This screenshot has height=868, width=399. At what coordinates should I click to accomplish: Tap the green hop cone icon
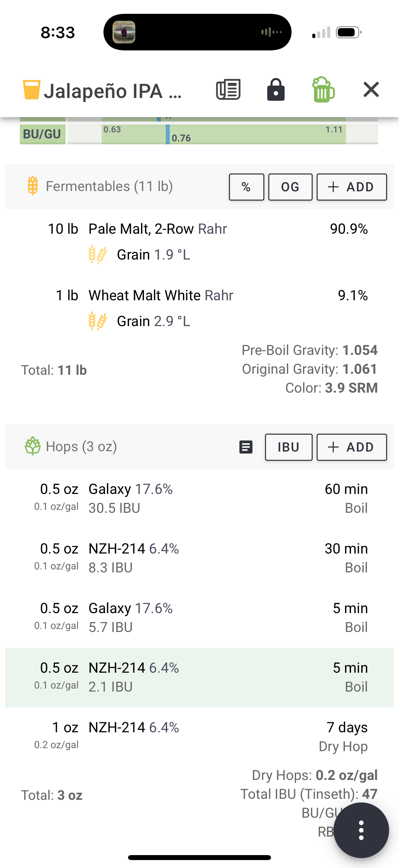[x=33, y=446]
